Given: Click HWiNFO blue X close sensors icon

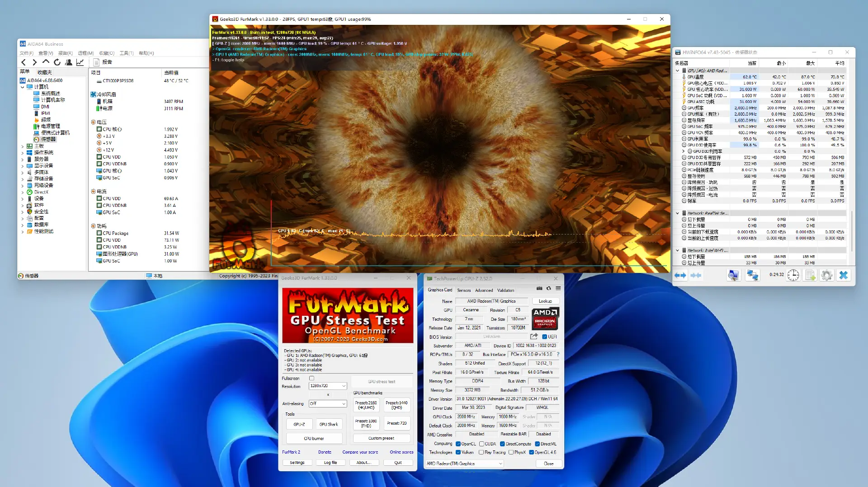Looking at the screenshot, I should click(x=844, y=275).
